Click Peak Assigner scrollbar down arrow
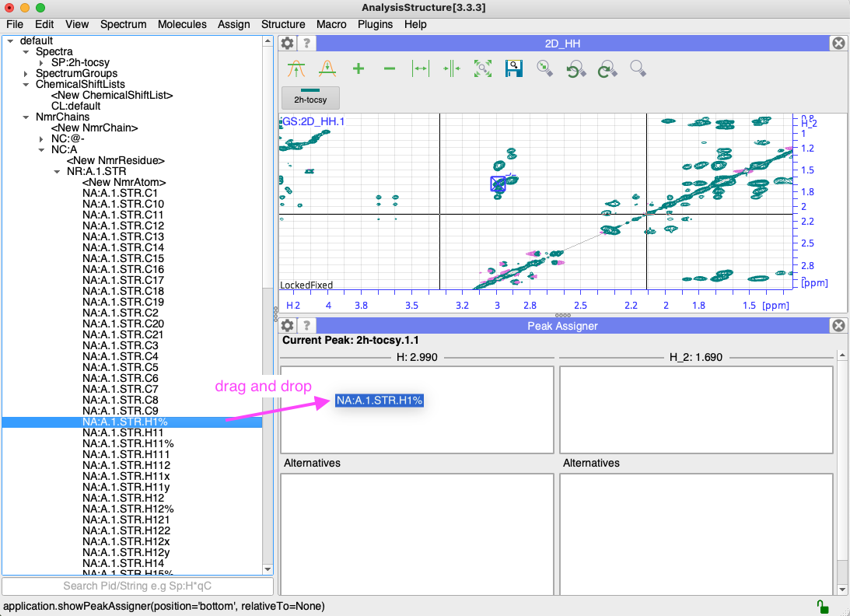850x616 pixels. coord(842,590)
